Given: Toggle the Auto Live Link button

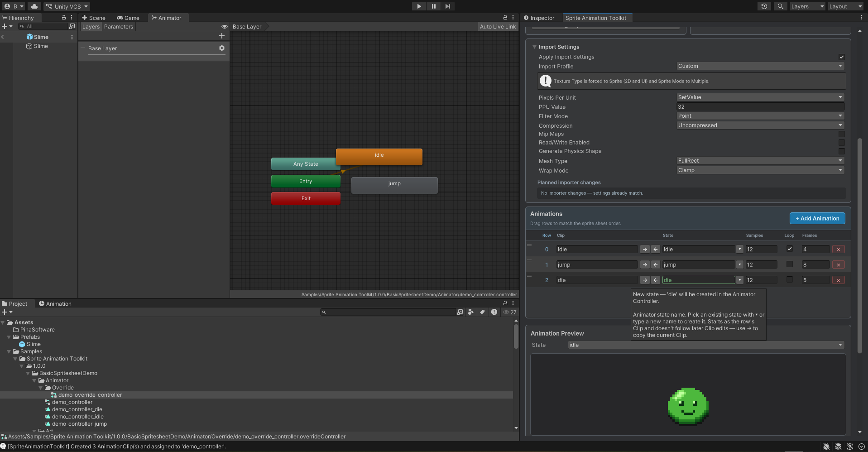Looking at the screenshot, I should click(498, 27).
